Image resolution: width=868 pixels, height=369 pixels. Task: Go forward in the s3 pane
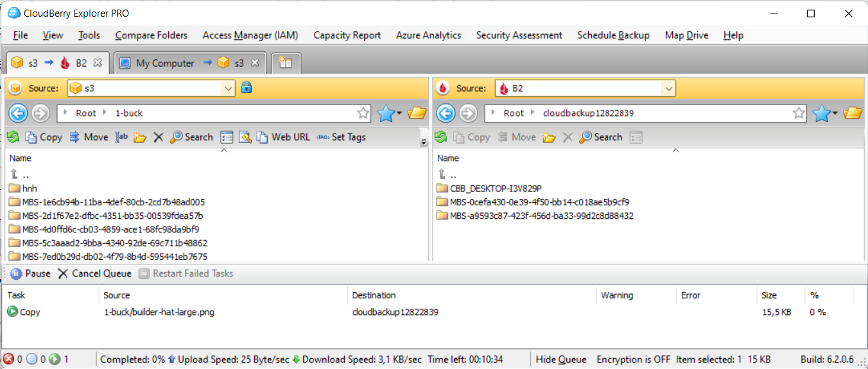pyautogui.click(x=40, y=113)
